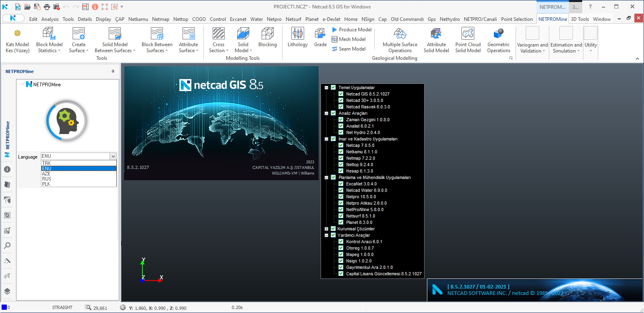The height and width of the screenshot is (313, 644).
Task: Select the NETPROMine tree root item
Action: (x=43, y=84)
